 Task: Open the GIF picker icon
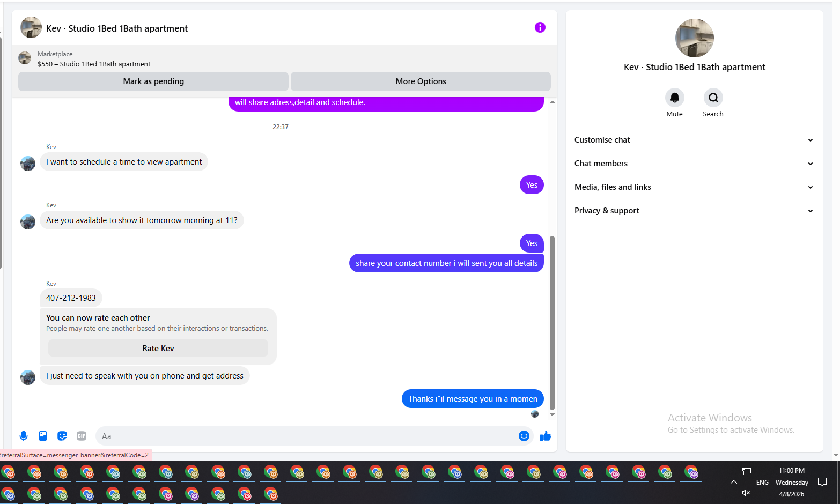[82, 436]
